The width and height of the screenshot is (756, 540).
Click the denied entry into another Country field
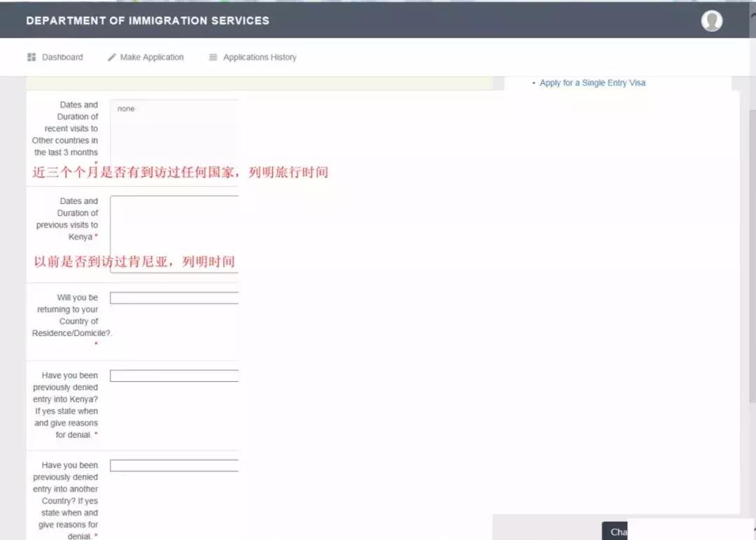coord(174,464)
